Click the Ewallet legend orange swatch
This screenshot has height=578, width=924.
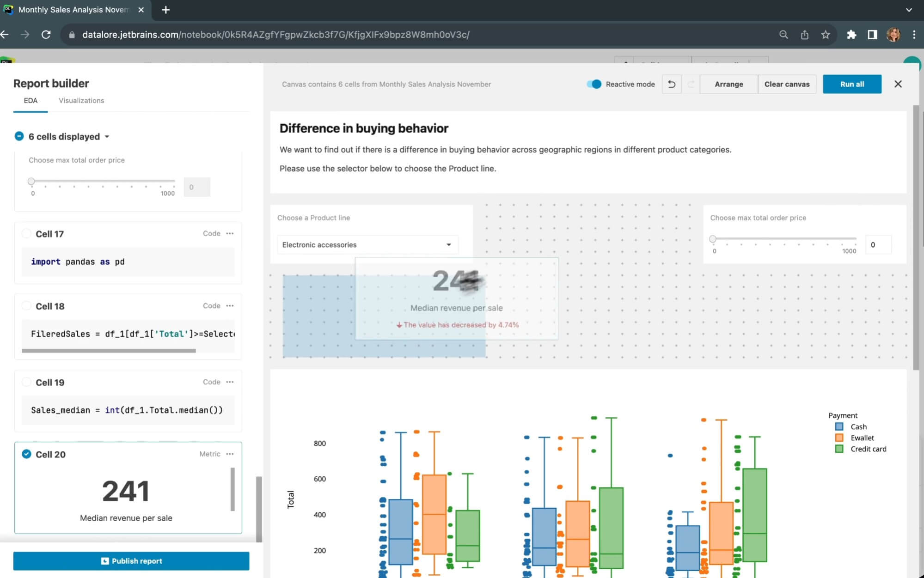pyautogui.click(x=839, y=438)
